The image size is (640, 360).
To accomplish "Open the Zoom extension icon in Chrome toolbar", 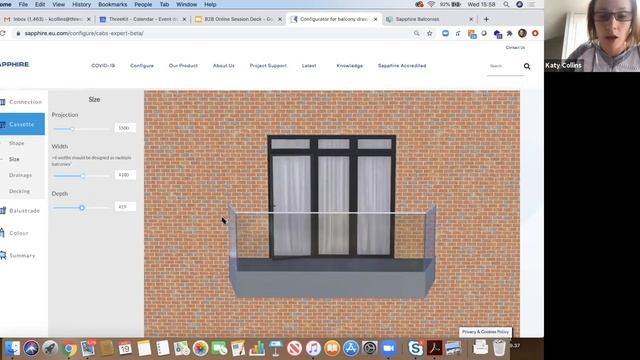I will point(445,33).
